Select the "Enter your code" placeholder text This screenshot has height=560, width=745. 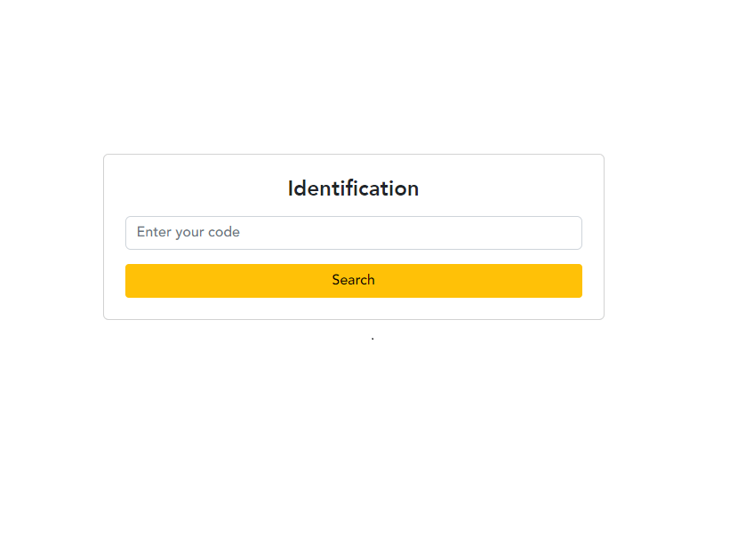[x=188, y=232]
